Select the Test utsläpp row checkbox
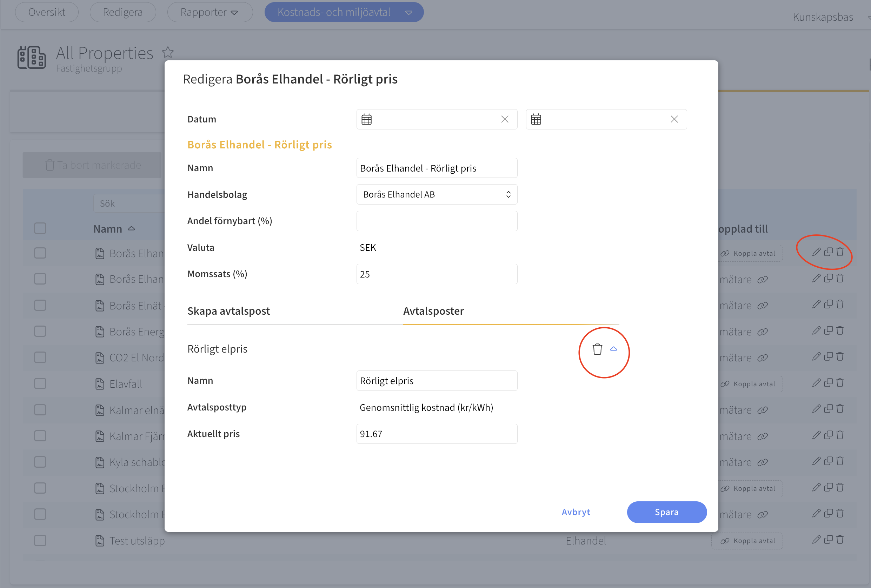The height and width of the screenshot is (588, 871). (x=40, y=540)
